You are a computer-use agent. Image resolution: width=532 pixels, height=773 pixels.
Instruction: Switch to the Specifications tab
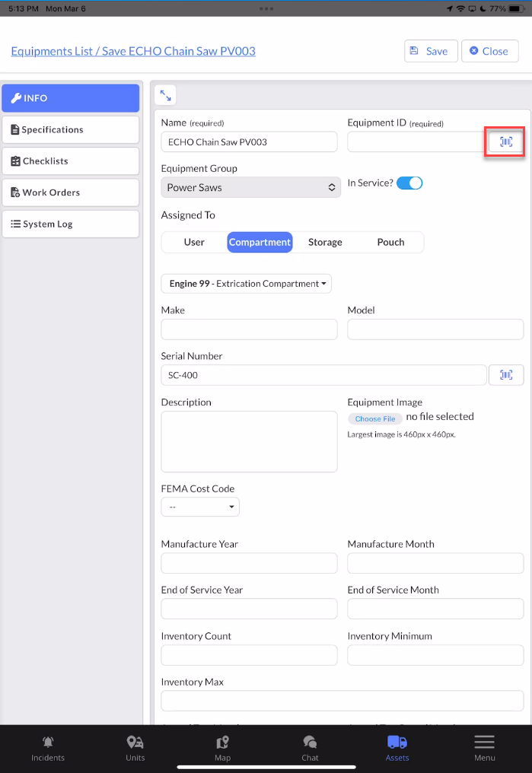70,130
